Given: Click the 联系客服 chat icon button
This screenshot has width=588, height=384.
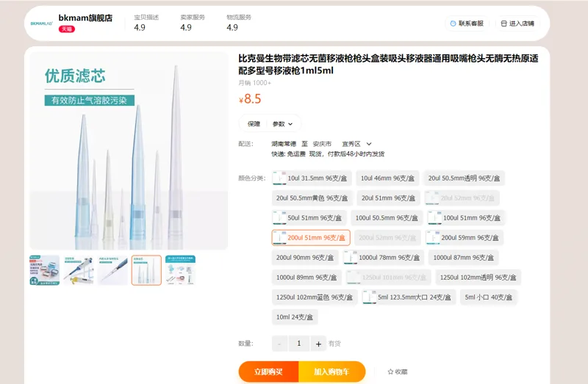Looking at the screenshot, I should click(x=467, y=23).
